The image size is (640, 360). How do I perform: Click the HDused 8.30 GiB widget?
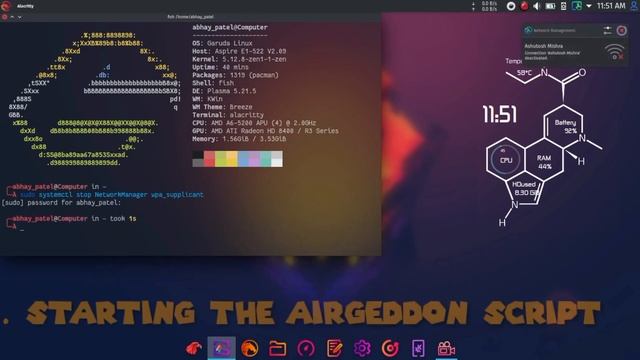coord(526,188)
